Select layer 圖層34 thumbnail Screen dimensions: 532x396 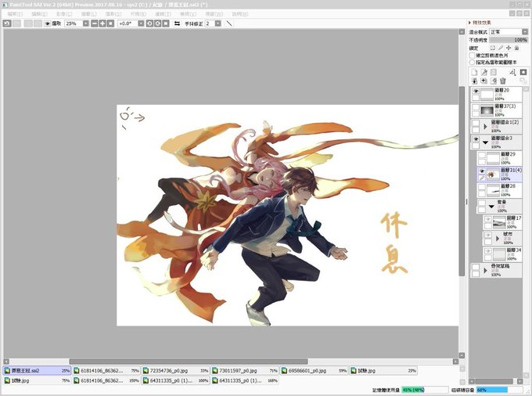click(499, 254)
